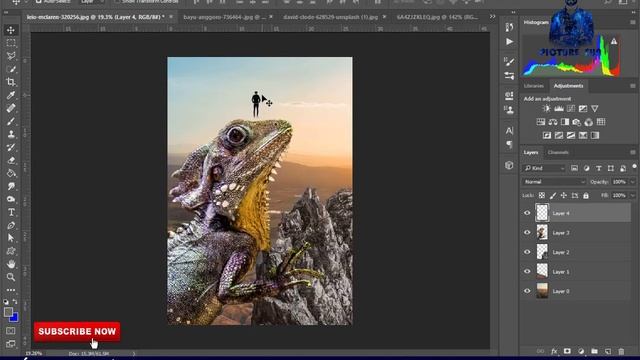Screen dimensions: 640x360
Task: Add a Curves adjustment
Action: coord(571,109)
